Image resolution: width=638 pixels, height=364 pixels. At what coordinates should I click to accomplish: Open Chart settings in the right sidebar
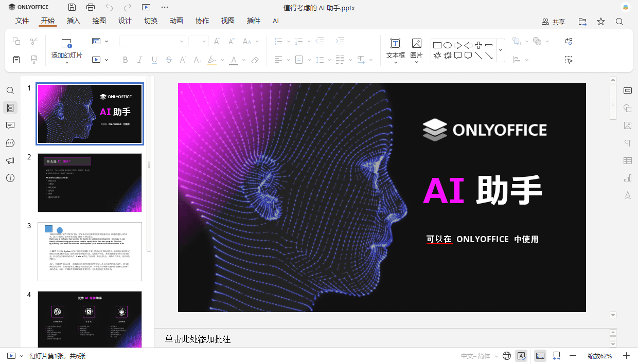(628, 177)
